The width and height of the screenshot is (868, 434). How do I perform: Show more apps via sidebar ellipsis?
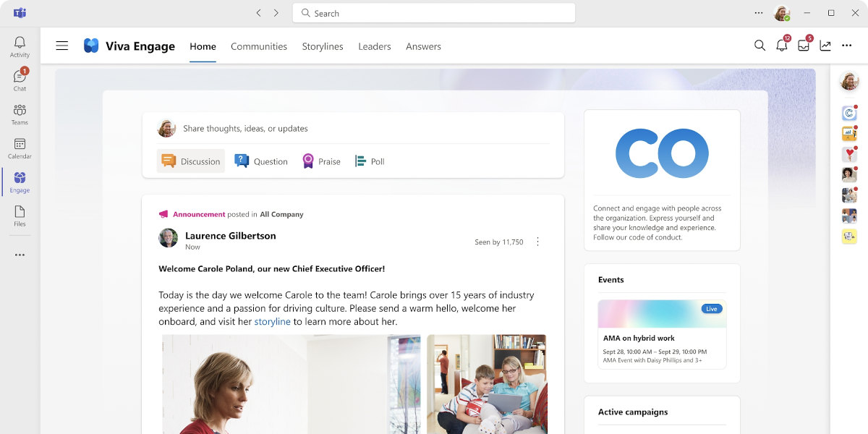pos(20,255)
